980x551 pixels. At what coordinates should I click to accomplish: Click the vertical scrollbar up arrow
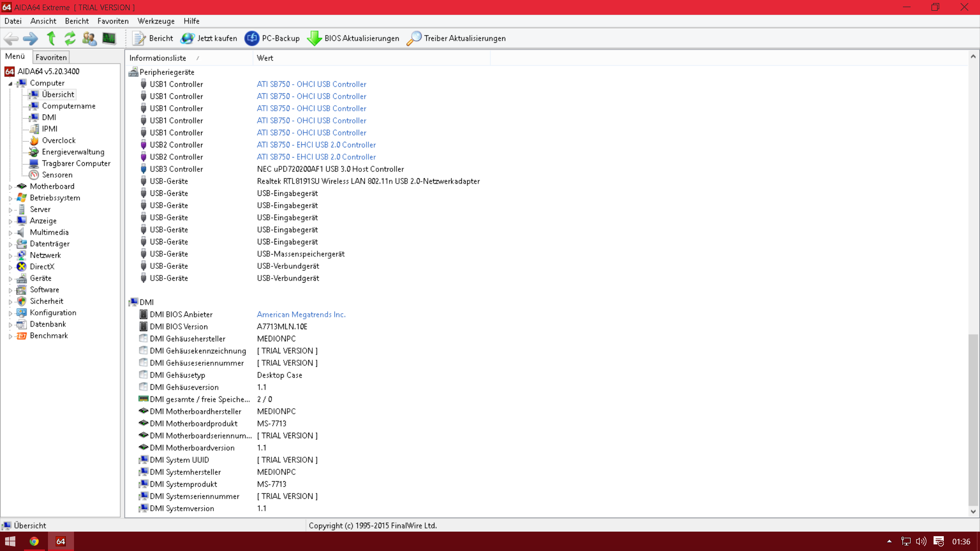973,56
